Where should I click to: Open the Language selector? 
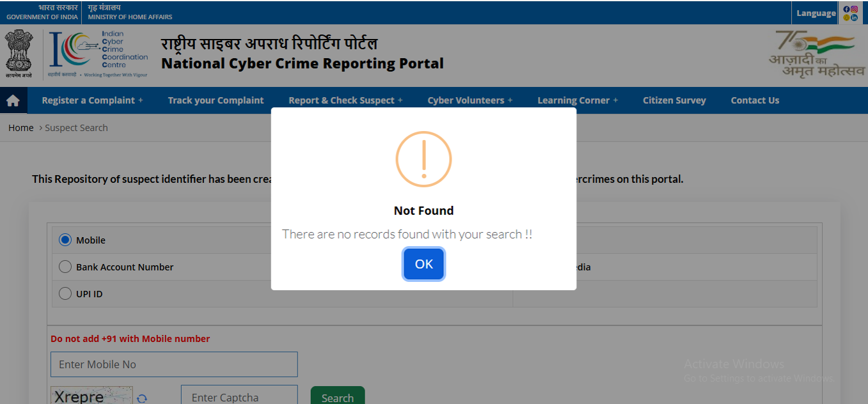pyautogui.click(x=816, y=13)
